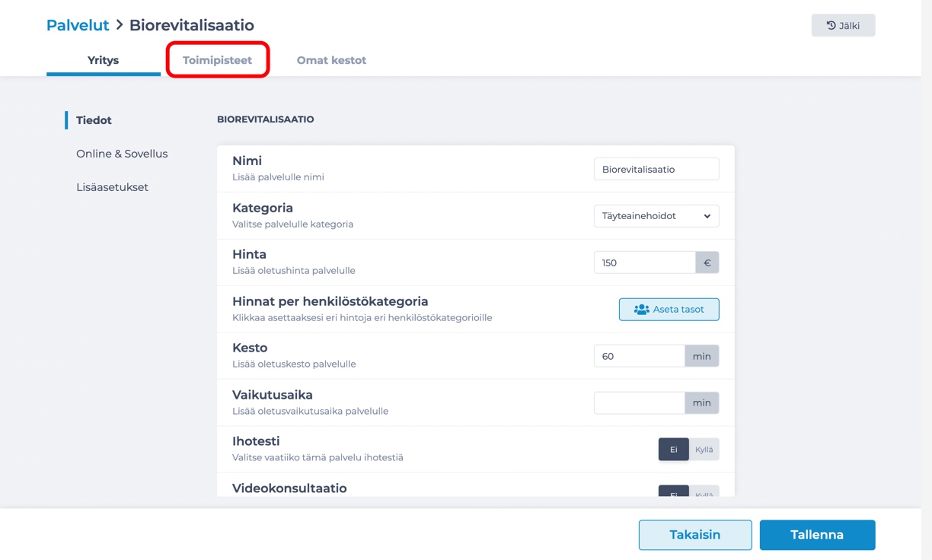This screenshot has height=560, width=932.
Task: Set Ihotesti toggle to Kyllä
Action: coord(704,450)
